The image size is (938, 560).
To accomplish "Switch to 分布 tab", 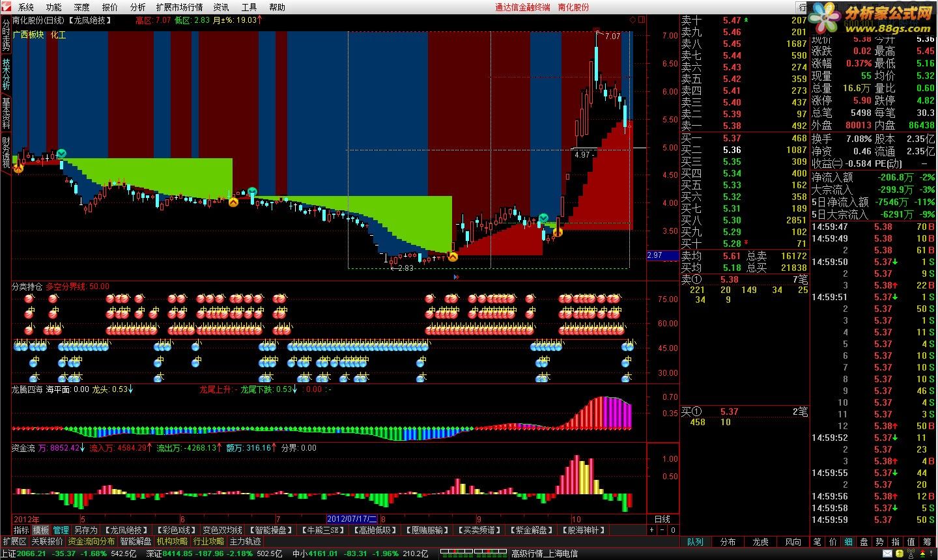I will 728,542.
